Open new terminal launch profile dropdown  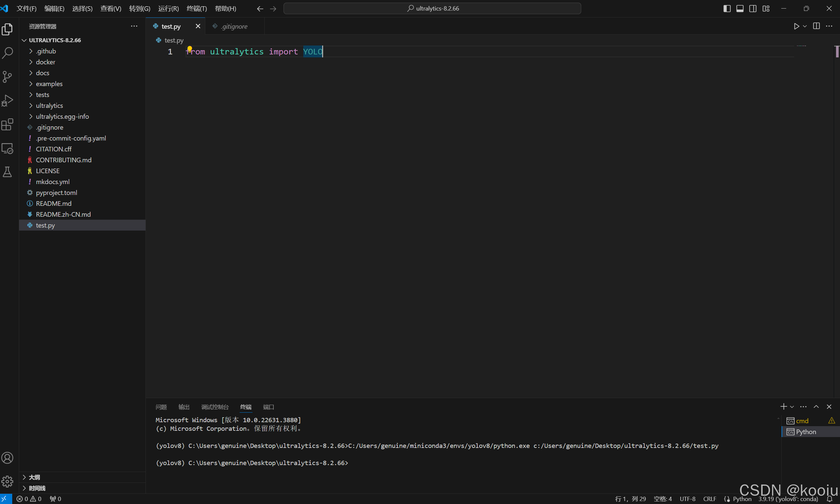point(792,407)
